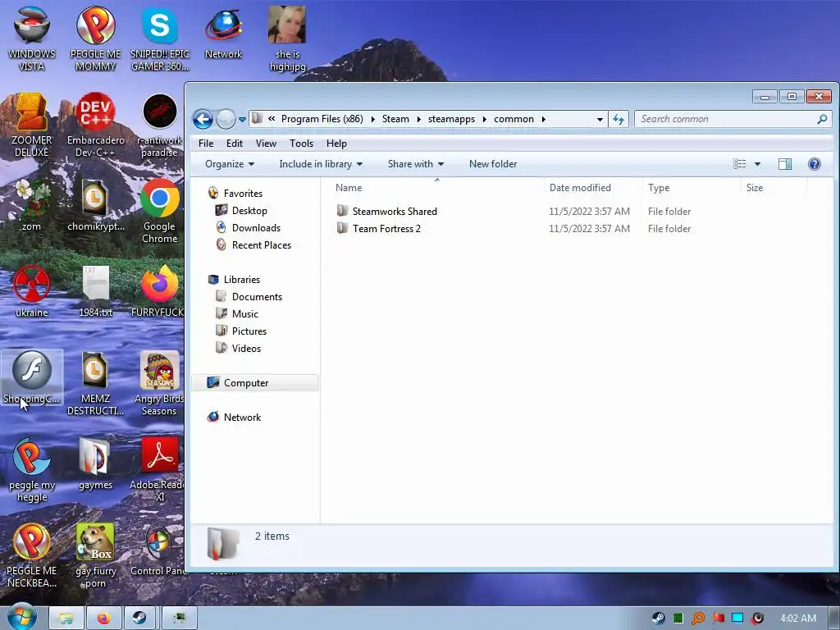Select the 1984.txt file
Image resolution: width=840 pixels, height=630 pixels.
point(95,291)
